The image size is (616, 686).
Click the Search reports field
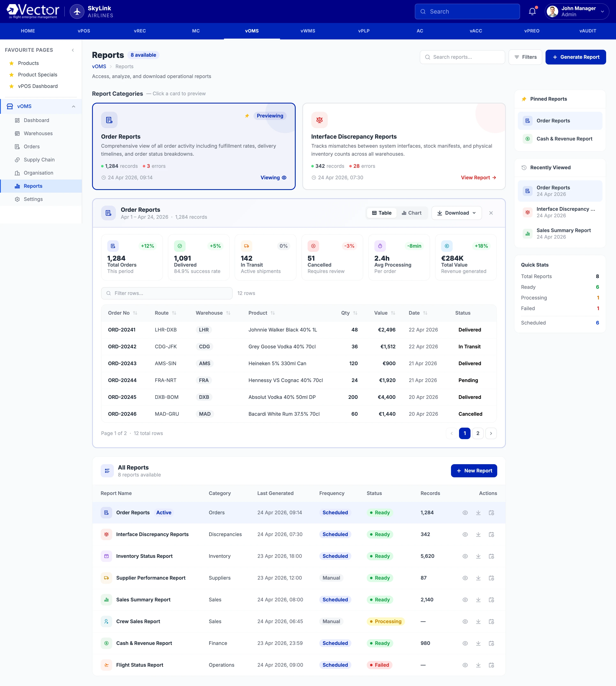[462, 57]
